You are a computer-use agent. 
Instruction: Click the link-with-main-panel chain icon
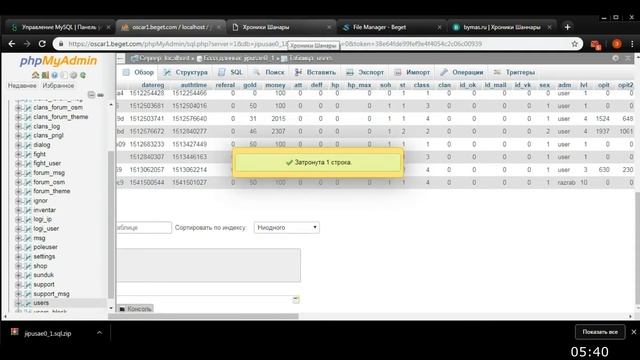(x=100, y=95)
